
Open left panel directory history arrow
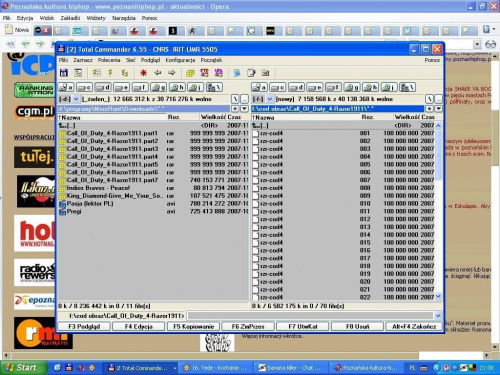(x=244, y=109)
